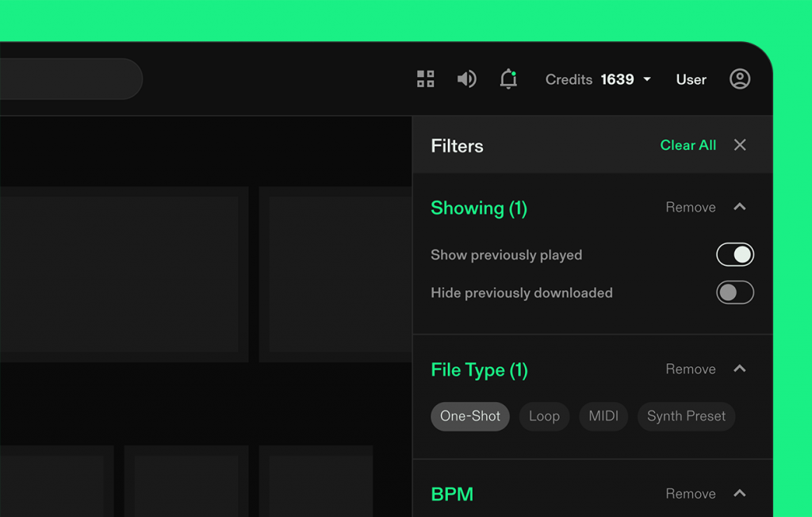The image size is (812, 517).
Task: Enable Hide previously downloaded switch
Action: (734, 293)
